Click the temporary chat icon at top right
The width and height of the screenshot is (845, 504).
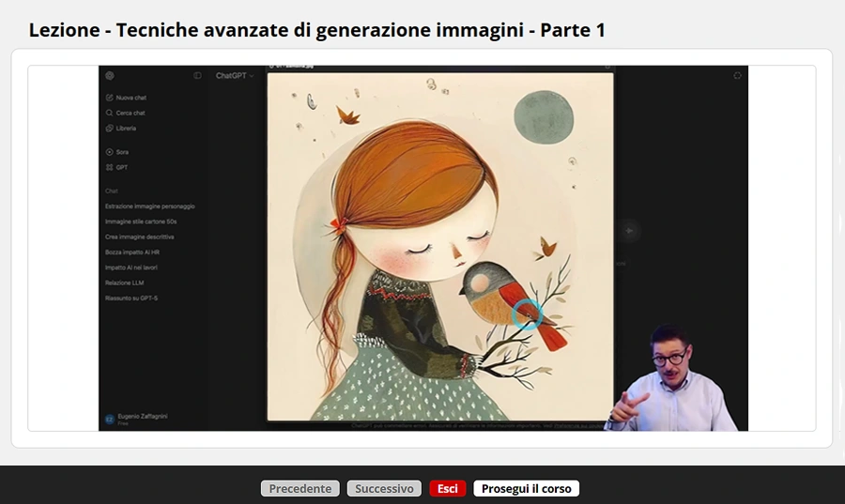pyautogui.click(x=737, y=75)
